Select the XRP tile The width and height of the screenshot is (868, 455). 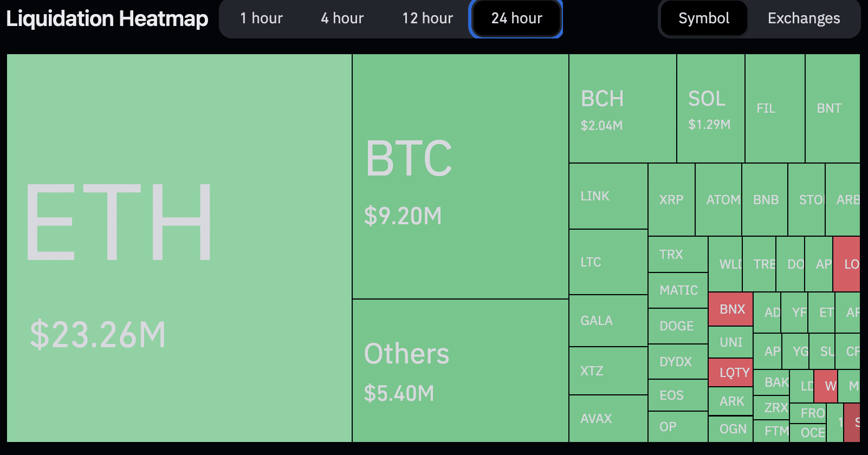(x=671, y=200)
